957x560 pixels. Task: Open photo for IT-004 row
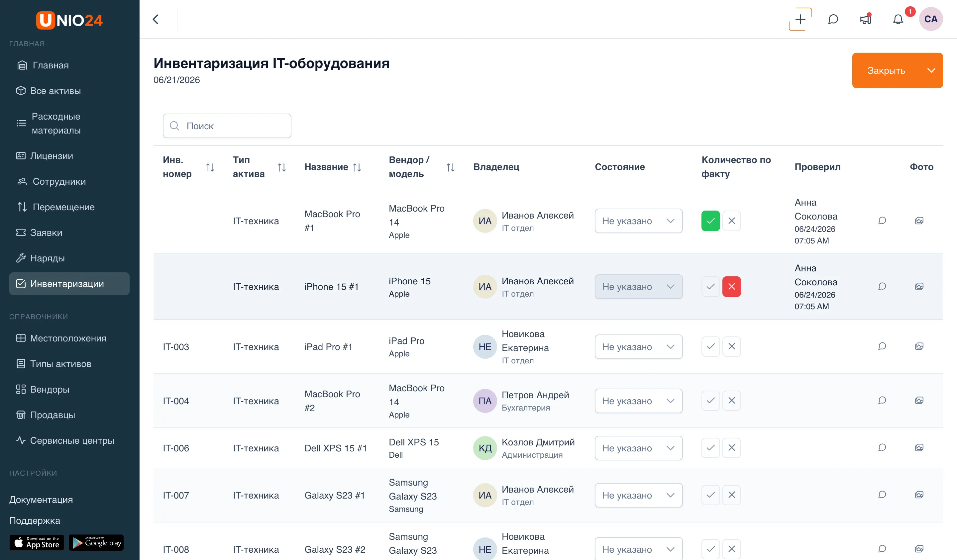919,401
